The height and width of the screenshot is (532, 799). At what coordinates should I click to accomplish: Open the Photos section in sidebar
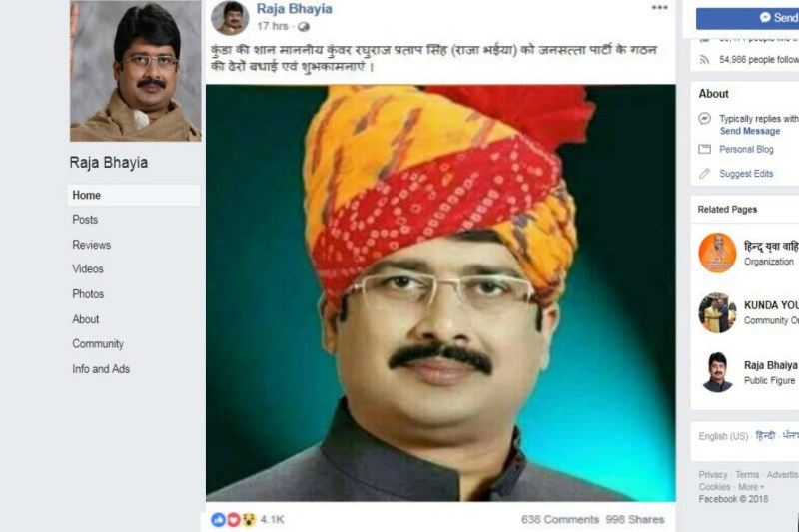(88, 294)
